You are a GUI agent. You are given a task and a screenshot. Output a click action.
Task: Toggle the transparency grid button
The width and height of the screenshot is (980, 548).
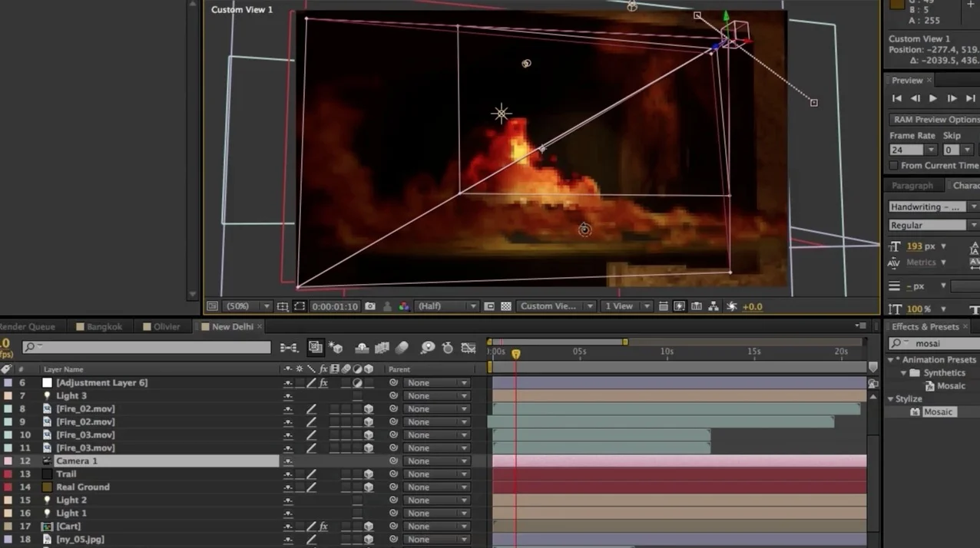[x=506, y=306]
